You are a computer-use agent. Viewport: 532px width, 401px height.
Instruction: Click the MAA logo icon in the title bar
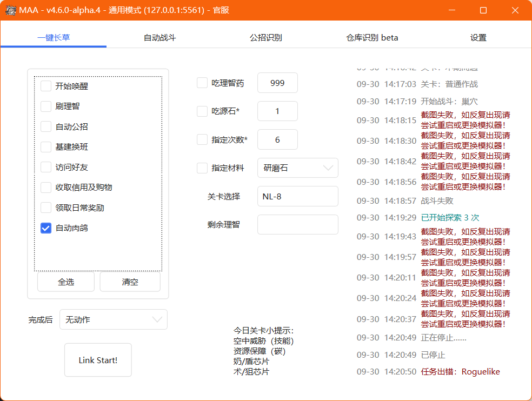11,10
